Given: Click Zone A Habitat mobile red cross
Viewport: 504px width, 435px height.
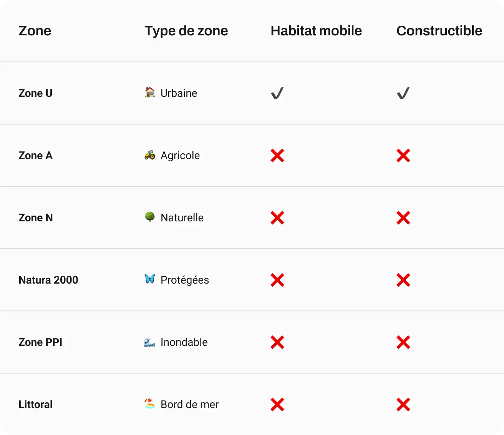Looking at the screenshot, I should 277,156.
